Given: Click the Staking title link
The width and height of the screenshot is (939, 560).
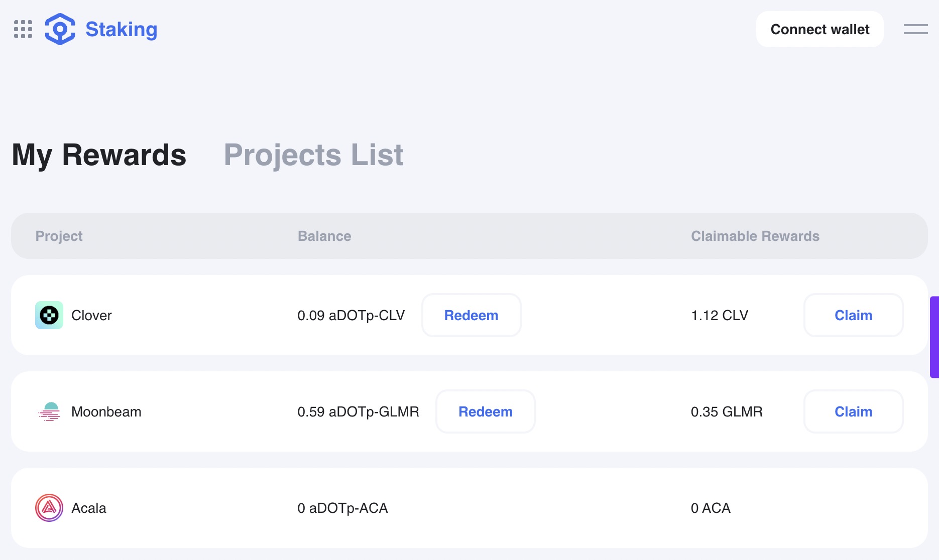Looking at the screenshot, I should (x=122, y=30).
